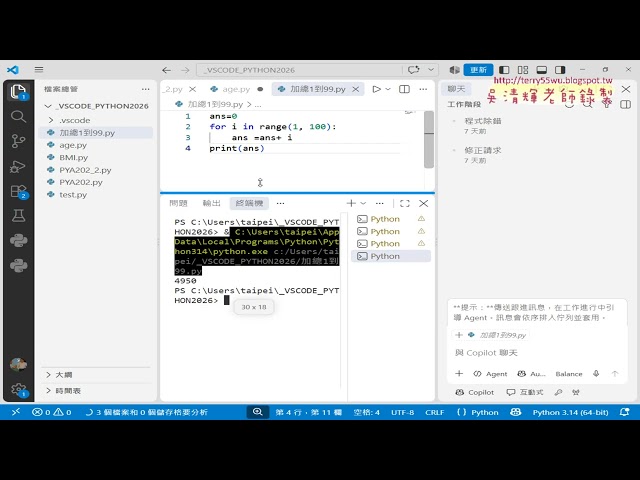Add context with plus in chat input
640x480 pixels.
coord(459,373)
